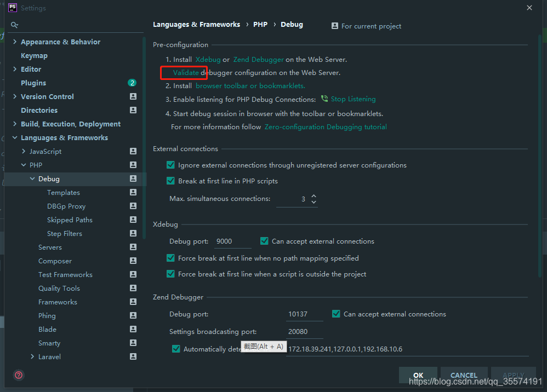Click Settings broadcasting port field
The height and width of the screenshot is (392, 547).
[x=305, y=331]
